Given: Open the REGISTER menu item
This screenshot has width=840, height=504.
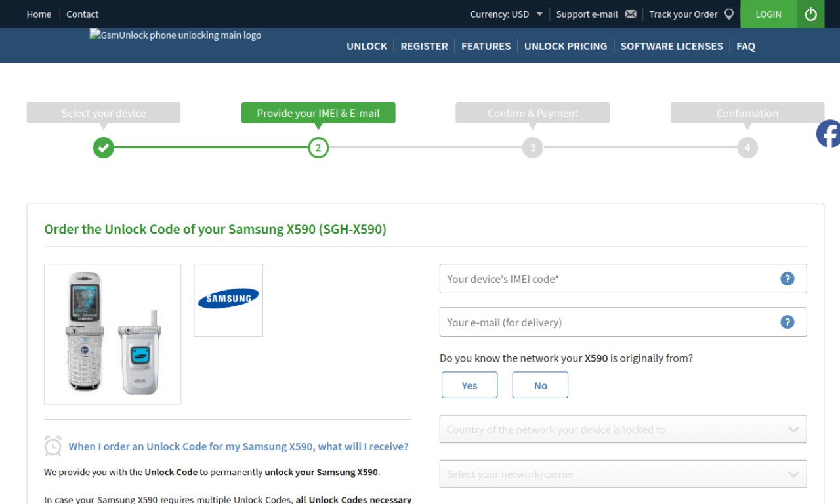Looking at the screenshot, I should tap(424, 46).
